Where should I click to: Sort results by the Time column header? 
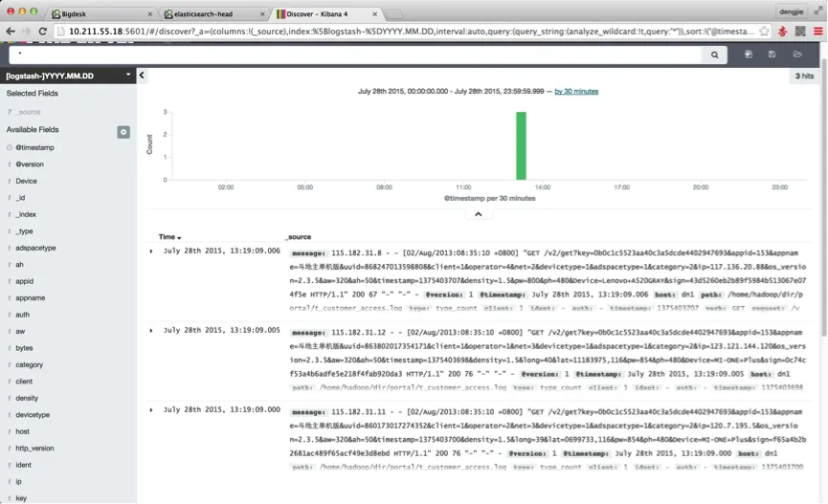(x=169, y=237)
